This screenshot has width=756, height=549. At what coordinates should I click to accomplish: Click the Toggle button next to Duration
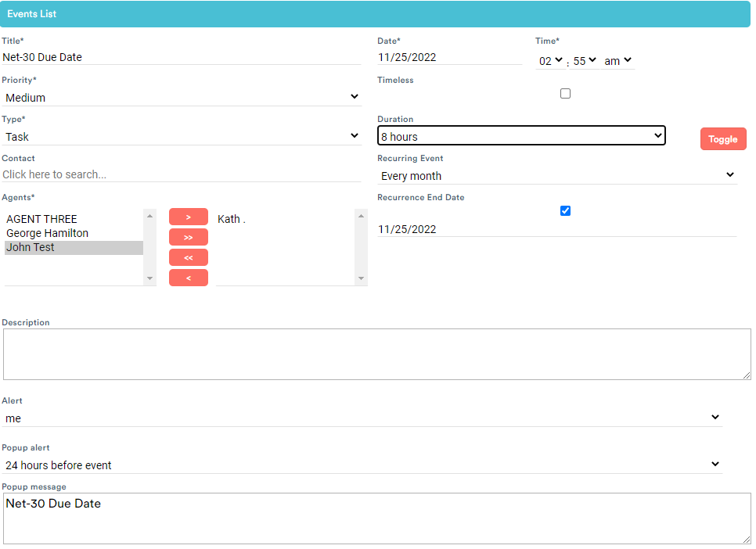(722, 138)
